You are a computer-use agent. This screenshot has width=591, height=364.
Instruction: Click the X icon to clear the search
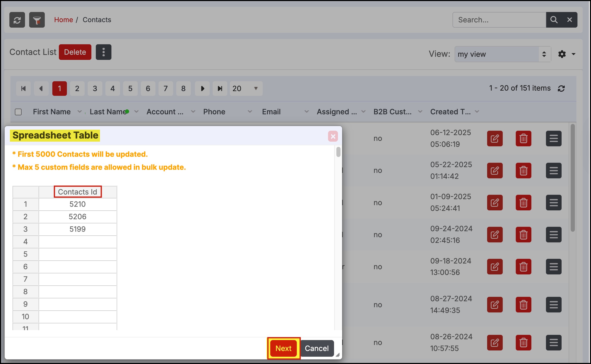pyautogui.click(x=569, y=20)
